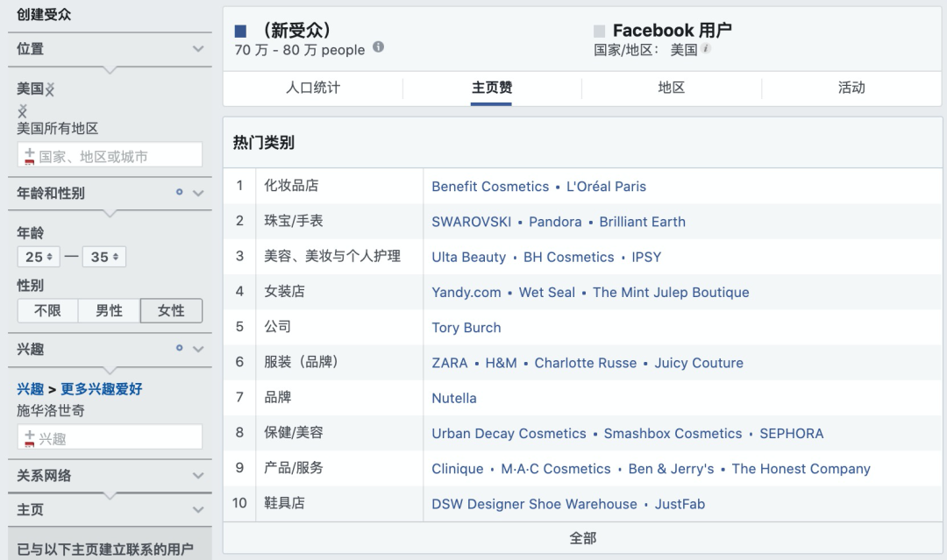Switch to the 活动 tab
This screenshot has width=947, height=560.
tap(851, 89)
